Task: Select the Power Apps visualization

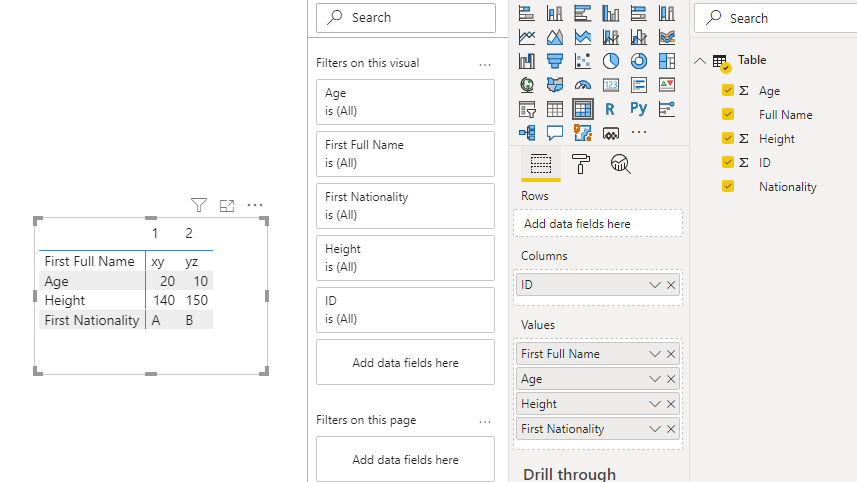Action: (611, 133)
